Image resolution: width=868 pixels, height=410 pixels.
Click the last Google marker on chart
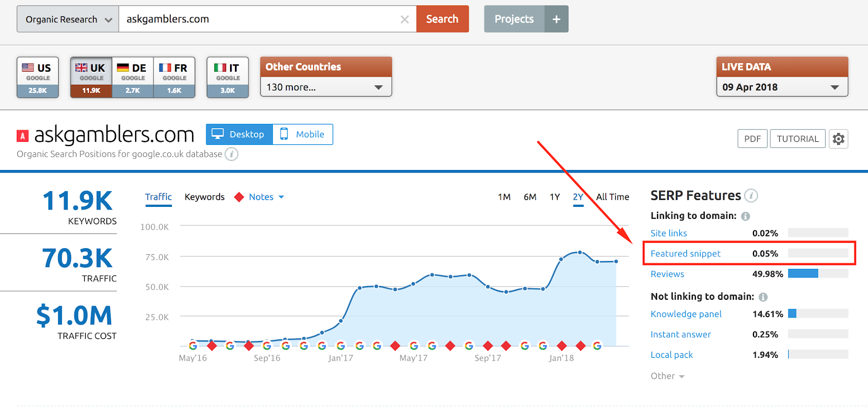pyautogui.click(x=597, y=345)
